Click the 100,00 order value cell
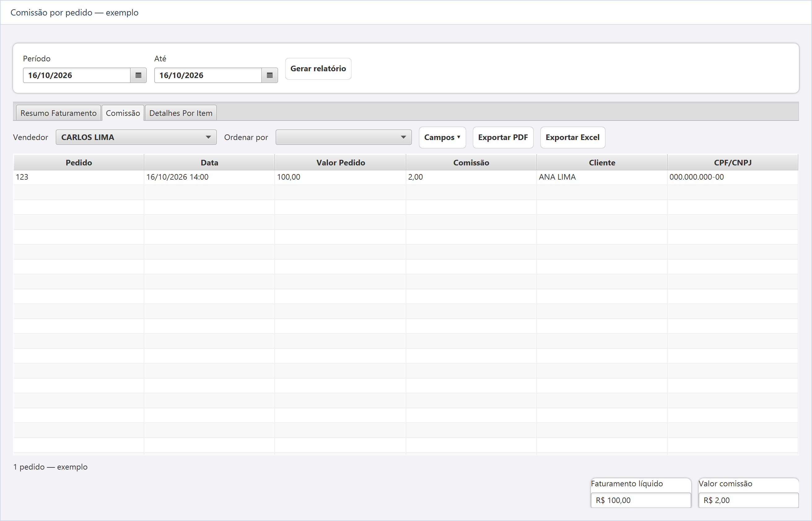This screenshot has height=521, width=812. 340,177
